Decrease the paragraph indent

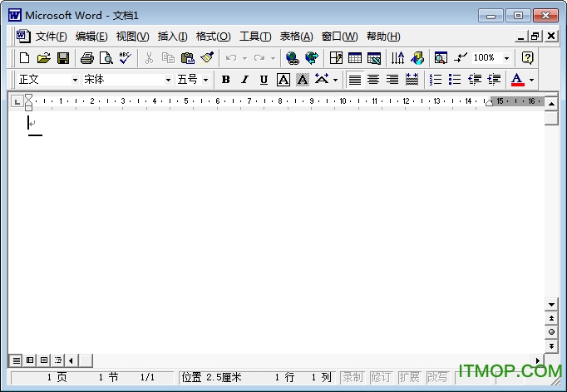click(475, 80)
